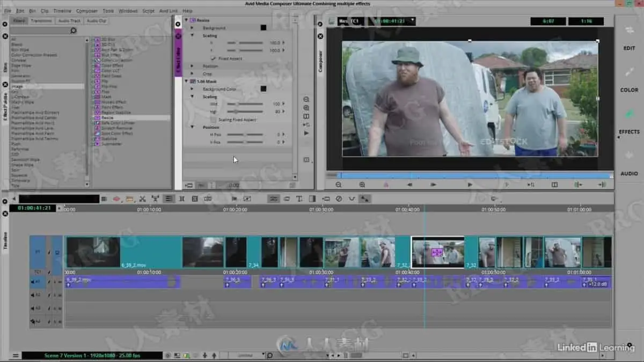Open the Effects workspace icon

click(x=629, y=114)
